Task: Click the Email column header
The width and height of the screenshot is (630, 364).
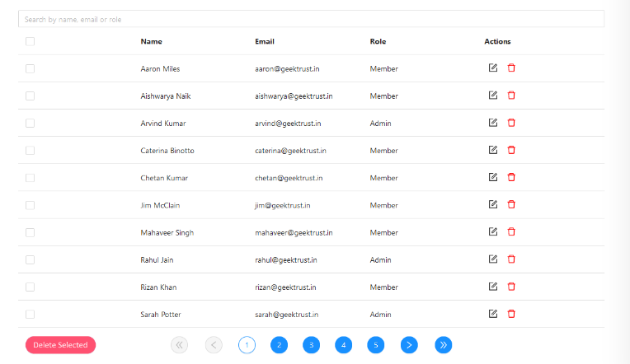Action: pyautogui.click(x=265, y=41)
